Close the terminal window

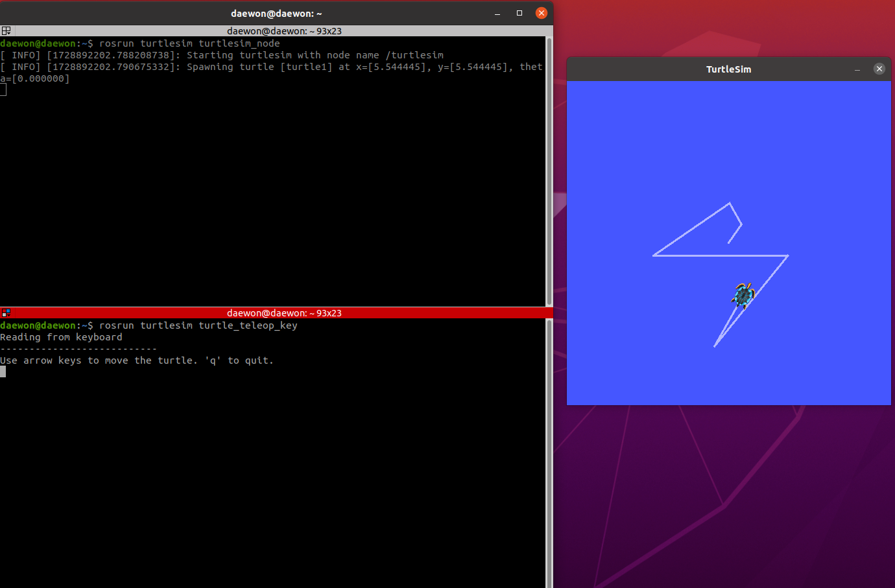(x=542, y=13)
